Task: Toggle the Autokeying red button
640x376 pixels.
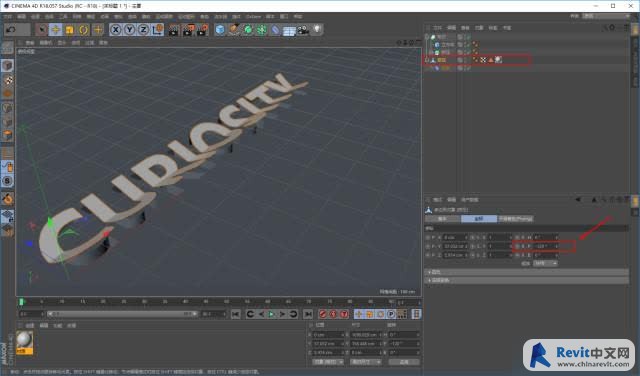Action: coord(333,314)
